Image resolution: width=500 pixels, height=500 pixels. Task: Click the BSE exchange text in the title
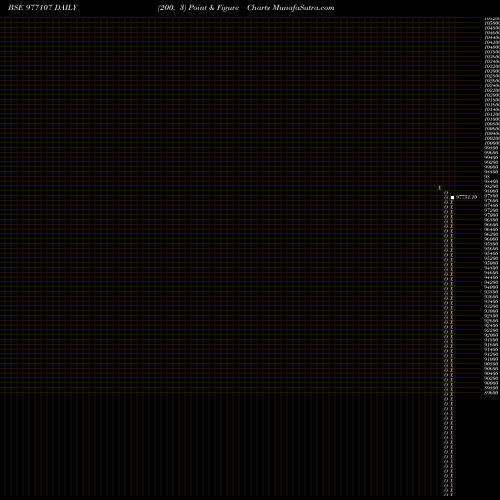[15, 7]
